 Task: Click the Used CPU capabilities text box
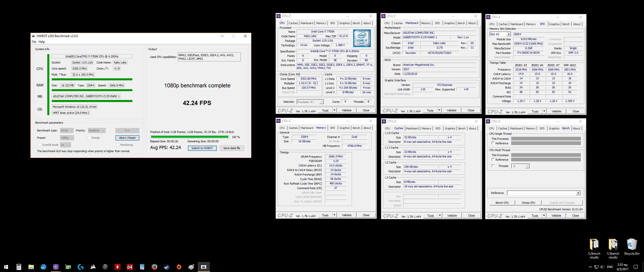tap(209, 57)
